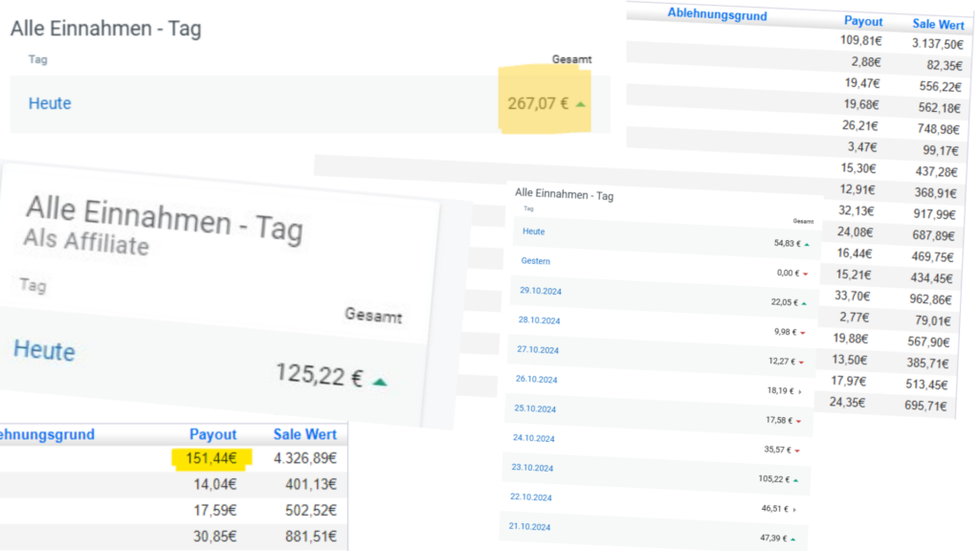980x551 pixels.
Task: Select the 30,85€ payout cell
Action: click(215, 536)
